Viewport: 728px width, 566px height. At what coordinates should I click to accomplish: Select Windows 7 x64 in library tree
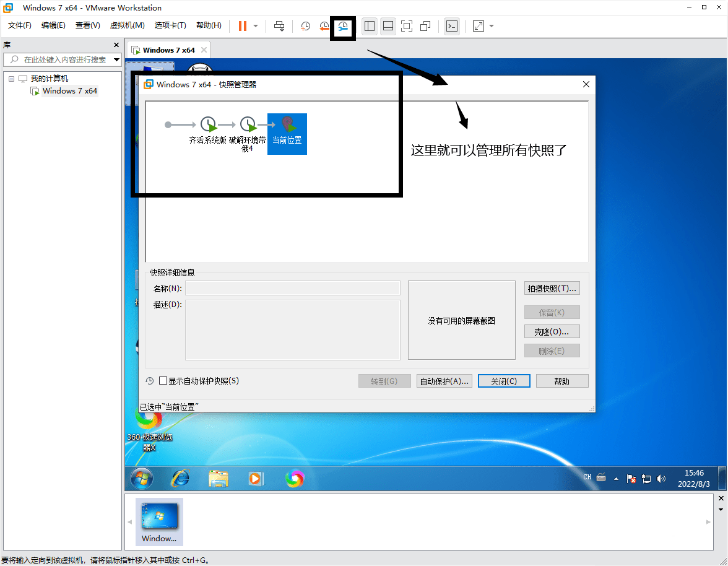[69, 91]
